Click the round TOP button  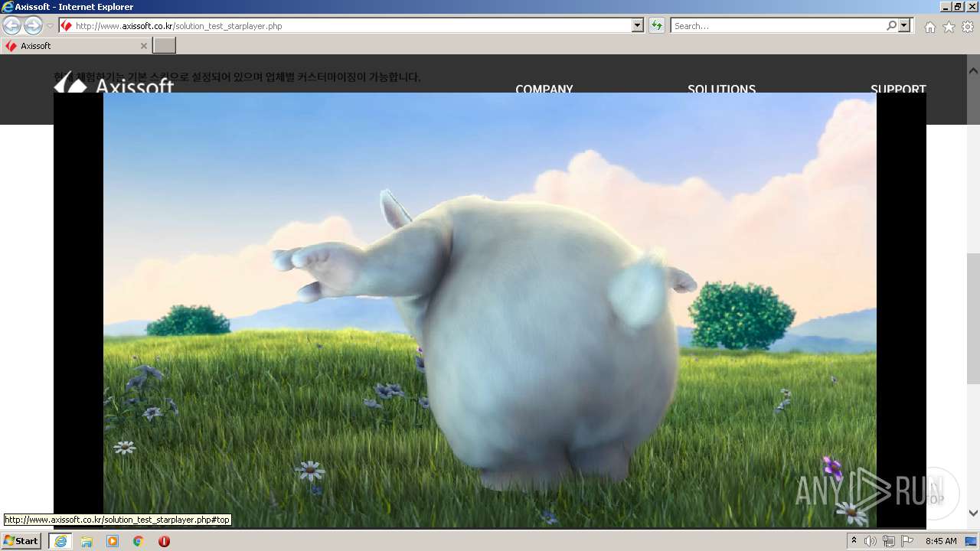click(x=932, y=494)
